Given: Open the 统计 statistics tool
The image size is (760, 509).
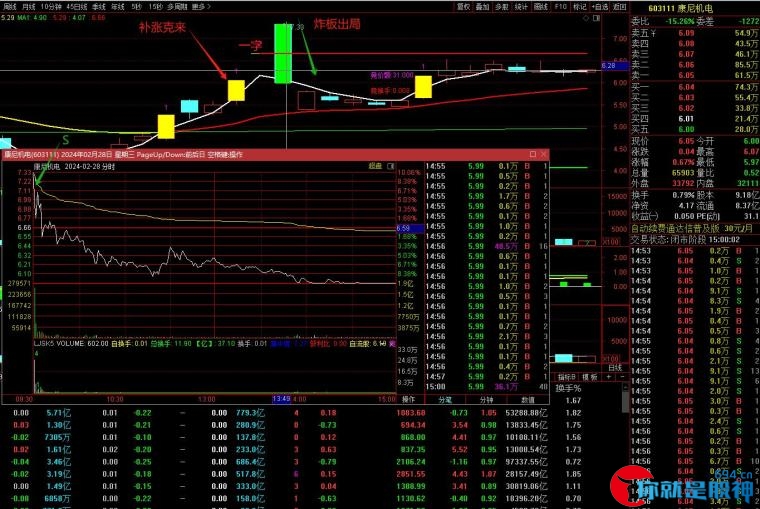Looking at the screenshot, I should (521, 7).
